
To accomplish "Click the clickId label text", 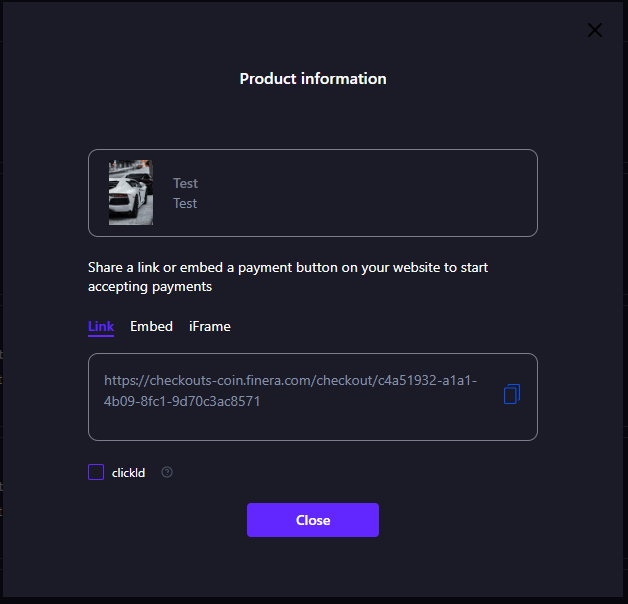I will (x=128, y=473).
